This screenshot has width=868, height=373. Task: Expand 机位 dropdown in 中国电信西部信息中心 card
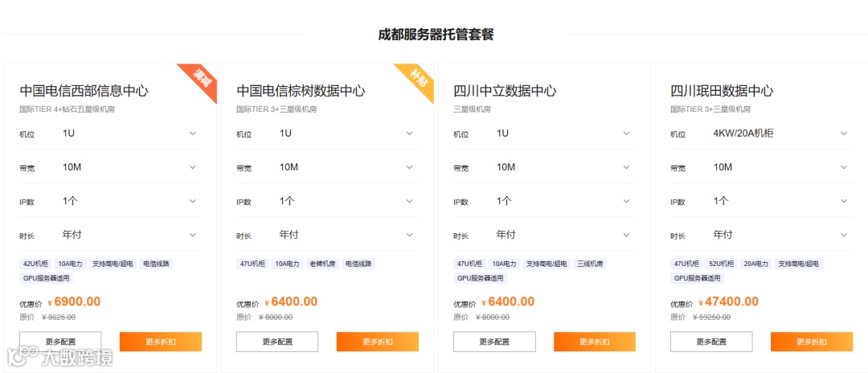pyautogui.click(x=129, y=133)
